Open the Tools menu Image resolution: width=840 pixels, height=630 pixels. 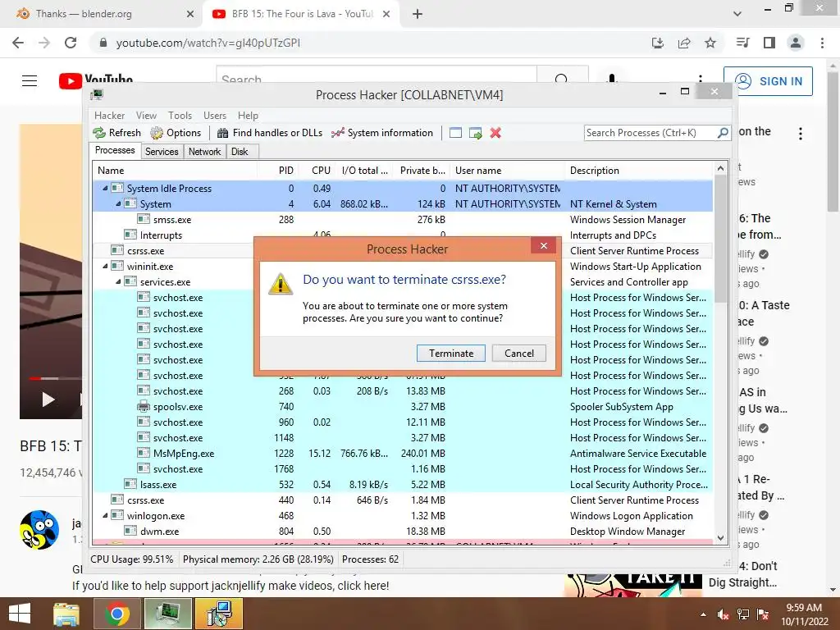(180, 115)
